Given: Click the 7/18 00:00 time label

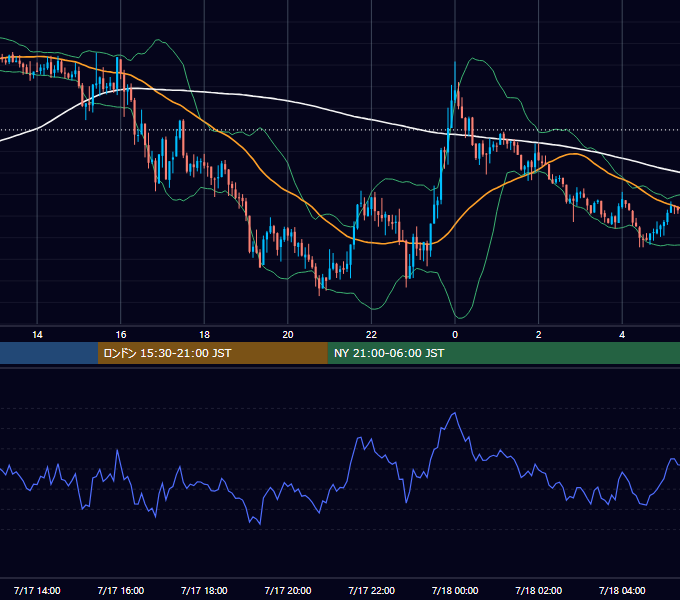Looking at the screenshot, I should (x=455, y=590).
